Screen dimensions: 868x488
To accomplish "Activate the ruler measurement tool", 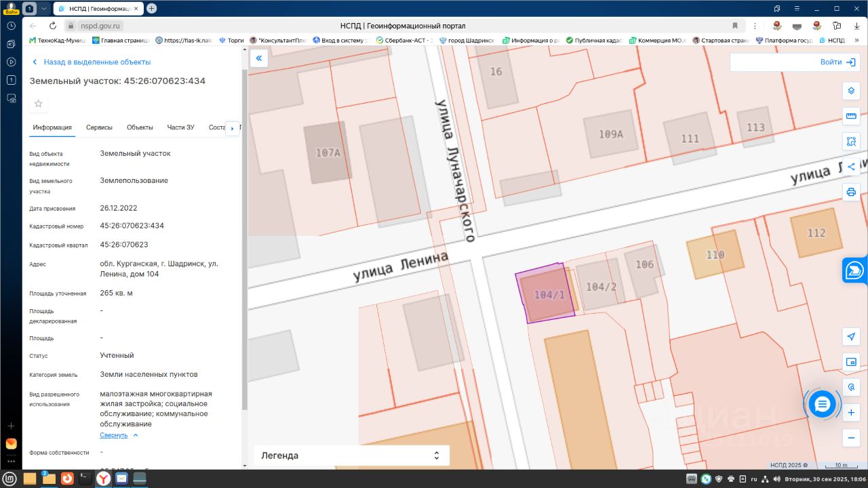I will (x=851, y=116).
